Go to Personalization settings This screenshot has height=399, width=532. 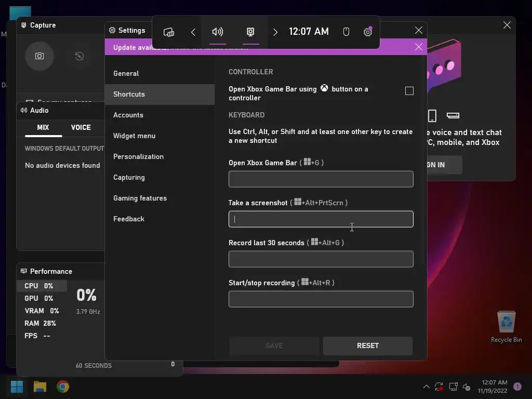[160, 156]
